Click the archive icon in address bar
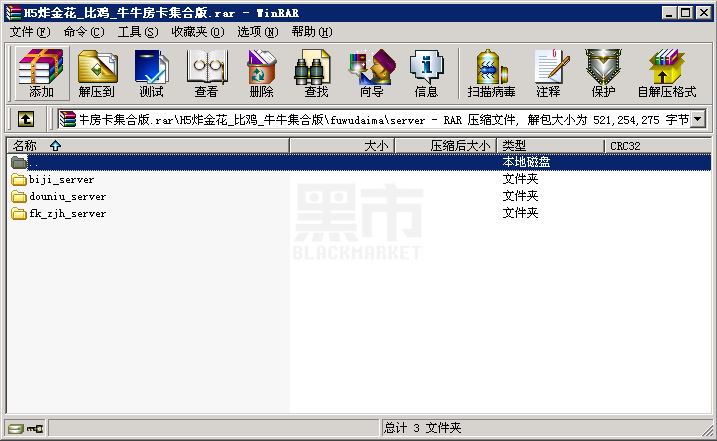 68,120
